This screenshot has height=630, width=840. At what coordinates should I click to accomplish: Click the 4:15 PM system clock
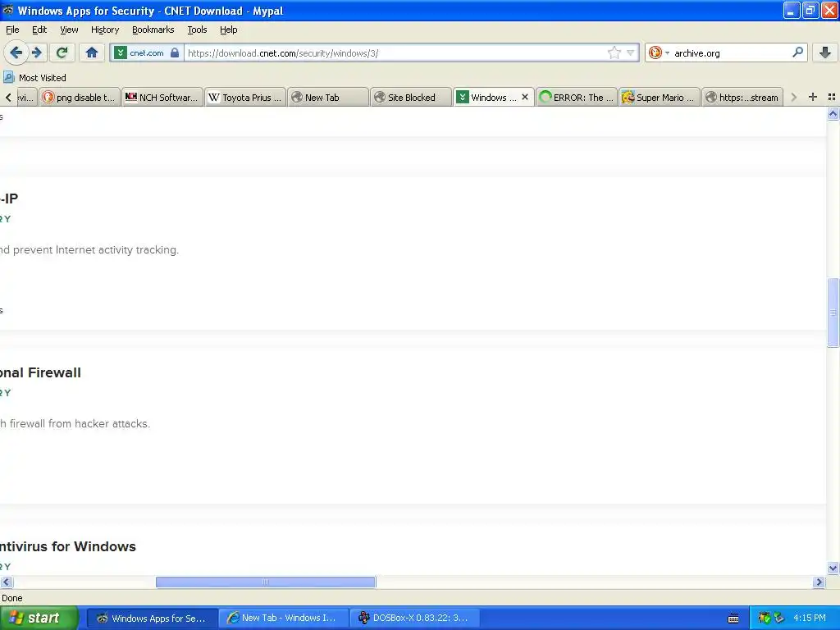810,618
